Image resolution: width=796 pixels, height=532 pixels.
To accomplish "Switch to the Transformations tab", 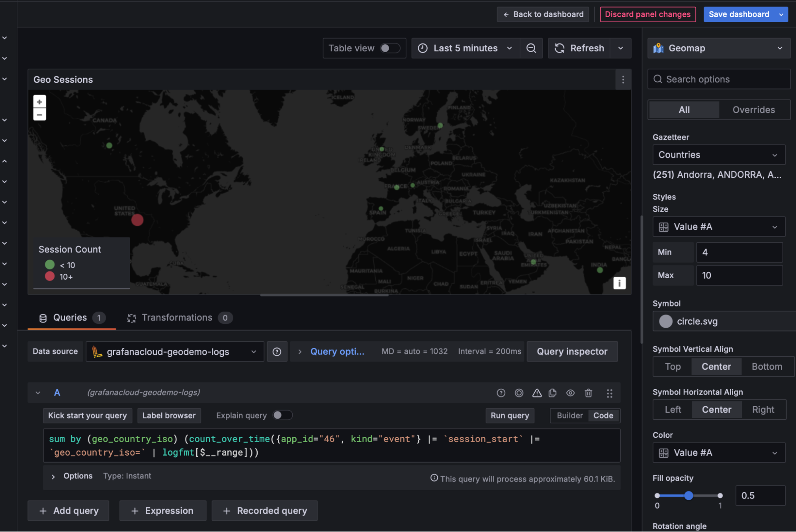I will [178, 318].
